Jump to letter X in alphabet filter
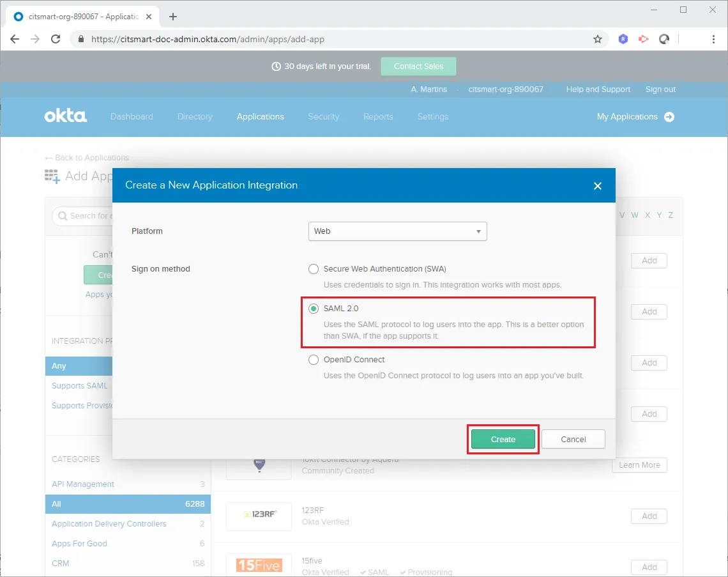Viewport: 728px width, 577px height. click(x=647, y=215)
